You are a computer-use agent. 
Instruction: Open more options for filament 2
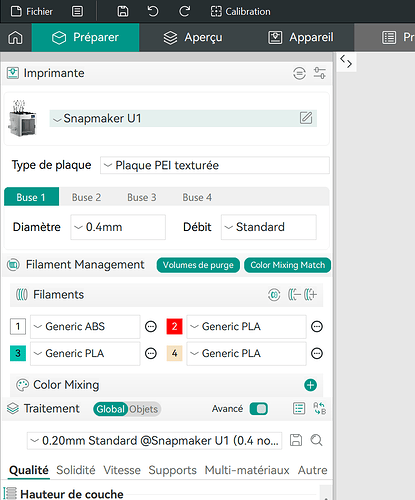pyautogui.click(x=317, y=327)
